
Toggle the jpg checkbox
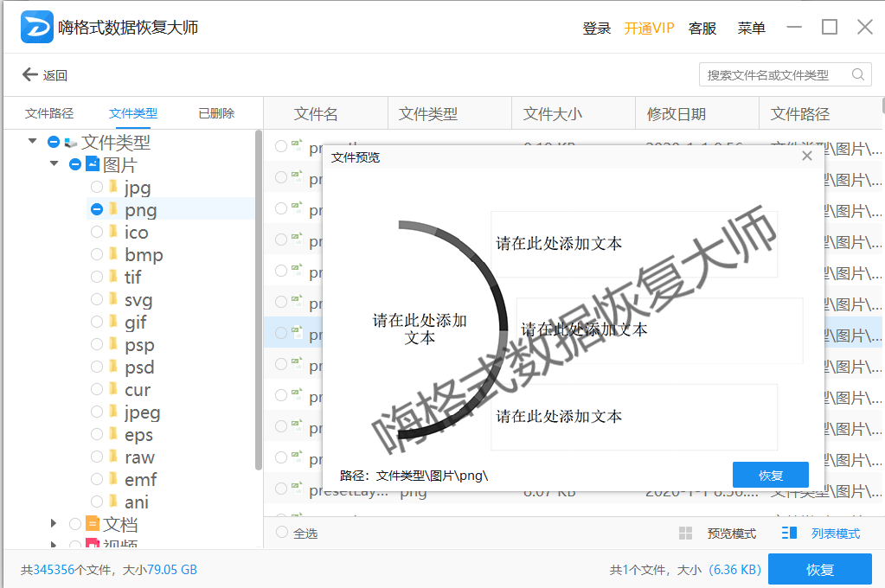pyautogui.click(x=97, y=187)
